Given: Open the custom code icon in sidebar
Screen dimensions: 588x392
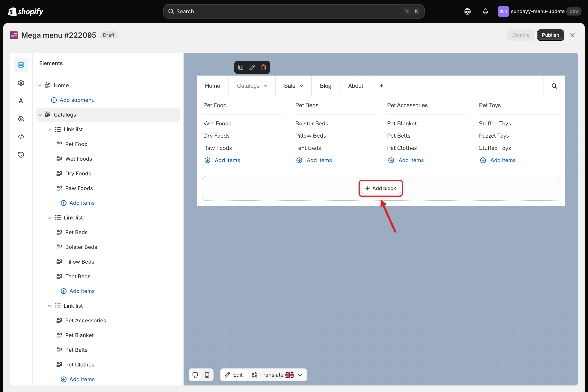Looking at the screenshot, I should (x=21, y=137).
